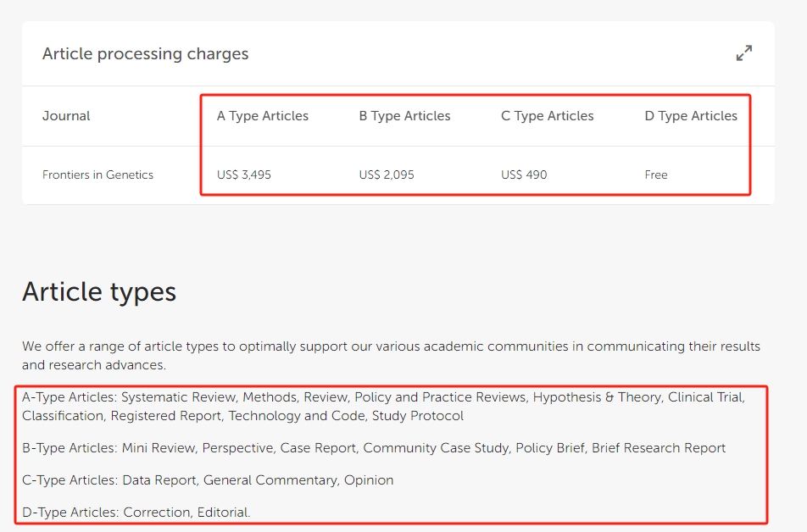Click the US$ 490 price cell
807x532 pixels.
point(524,175)
